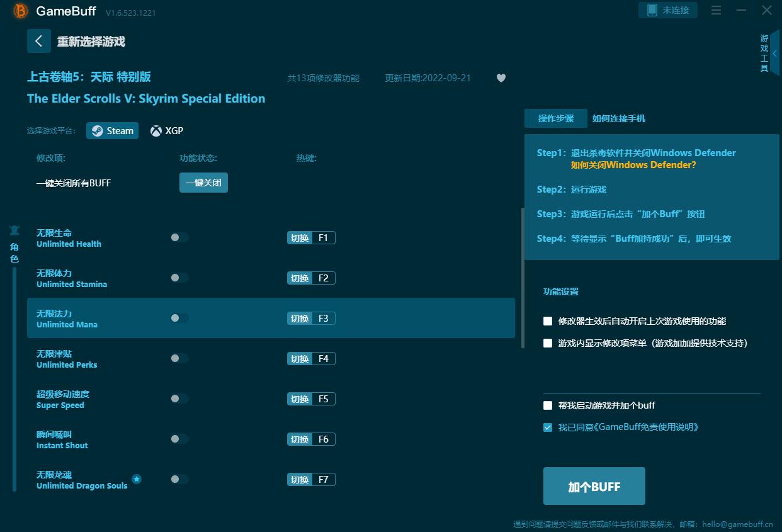Click the Unlimited Health label
Screen dimensions: 782x532
coord(69,238)
